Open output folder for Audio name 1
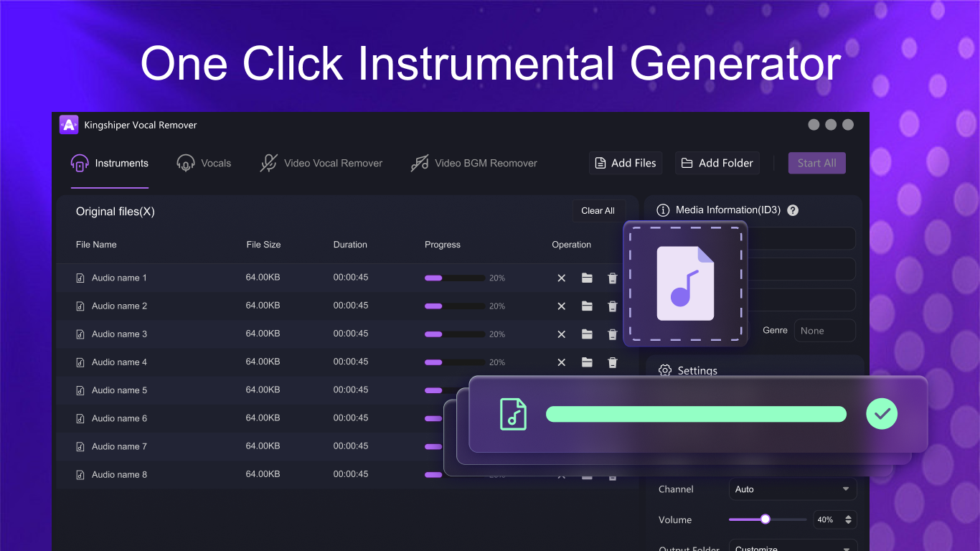Screen dimensions: 980x551 click(587, 278)
